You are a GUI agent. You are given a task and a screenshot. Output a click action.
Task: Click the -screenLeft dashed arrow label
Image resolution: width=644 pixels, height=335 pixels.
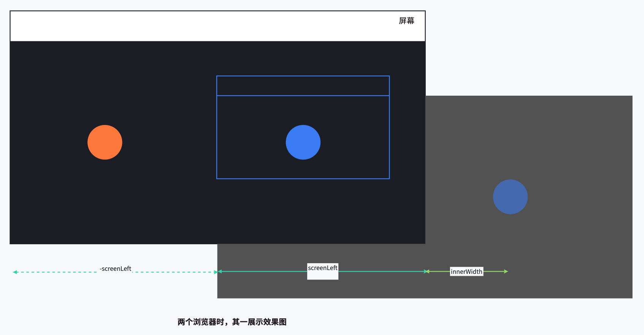tap(116, 269)
